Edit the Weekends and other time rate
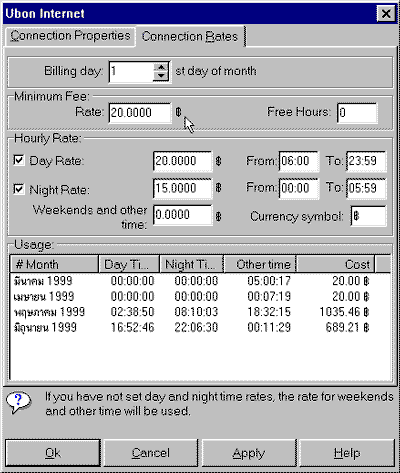This screenshot has width=400, height=473. [182, 215]
